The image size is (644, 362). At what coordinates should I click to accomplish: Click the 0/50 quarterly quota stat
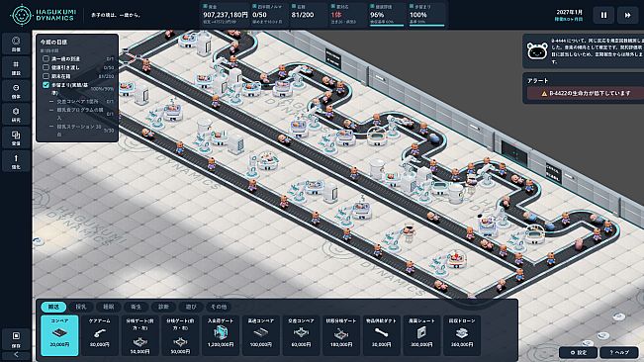259,15
